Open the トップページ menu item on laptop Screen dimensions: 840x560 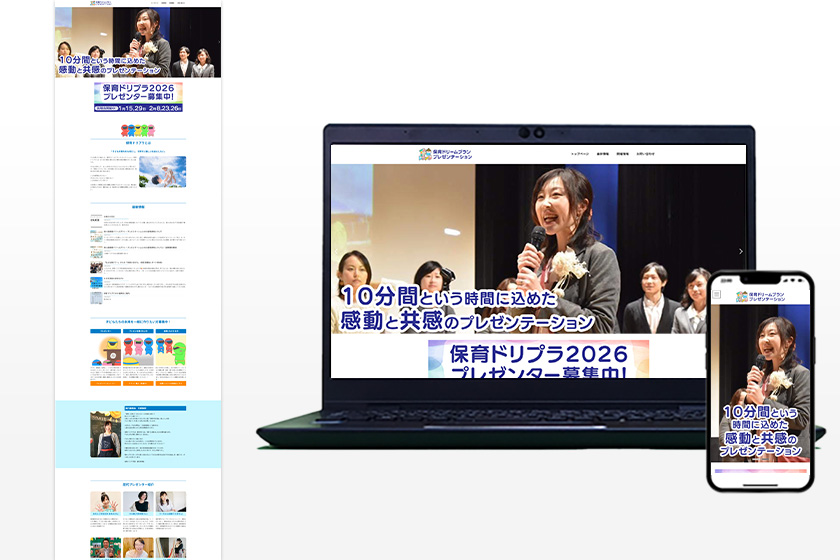coord(580,154)
